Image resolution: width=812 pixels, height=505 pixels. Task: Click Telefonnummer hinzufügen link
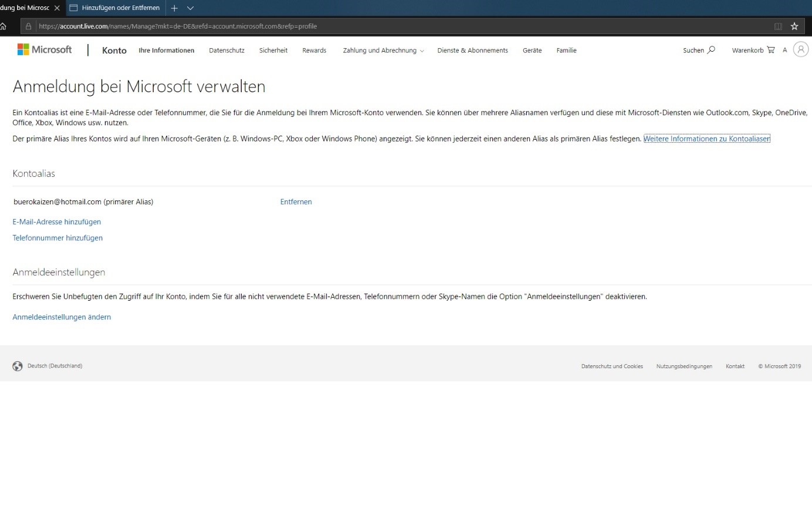point(57,238)
